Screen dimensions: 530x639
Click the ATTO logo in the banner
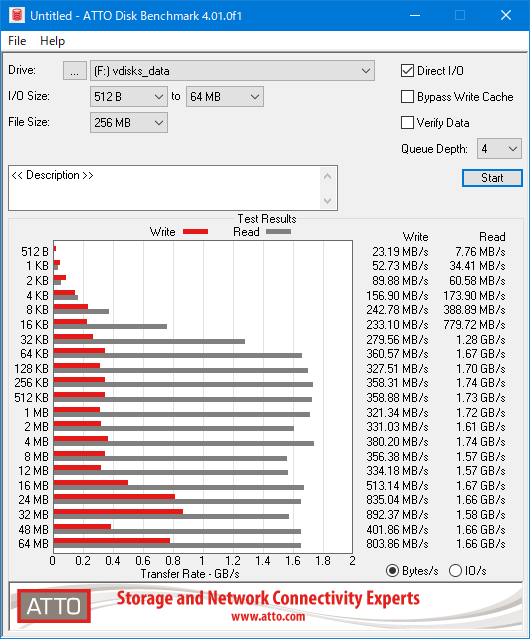point(54,606)
